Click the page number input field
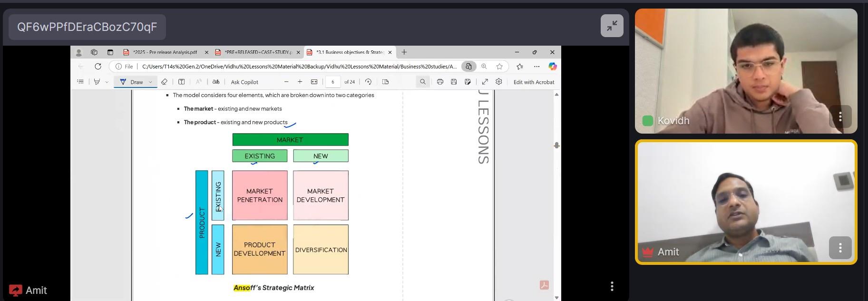This screenshot has height=301, width=868. tap(333, 82)
